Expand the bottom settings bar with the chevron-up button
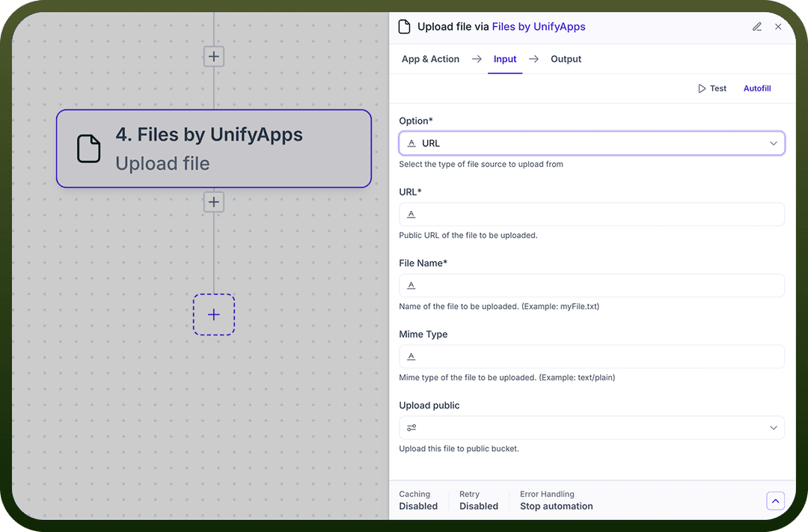This screenshot has height=532, width=808. (x=775, y=501)
